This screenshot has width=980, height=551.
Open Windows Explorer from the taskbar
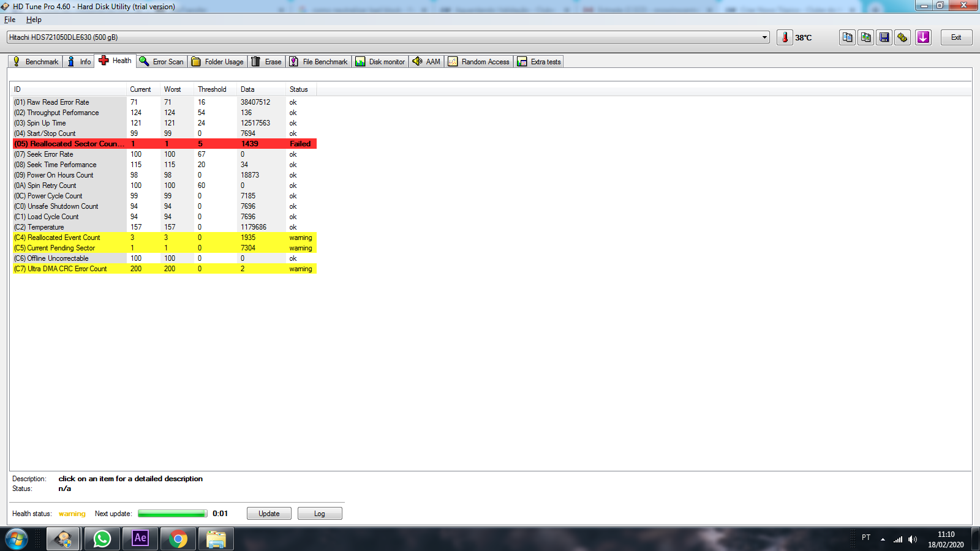(216, 539)
